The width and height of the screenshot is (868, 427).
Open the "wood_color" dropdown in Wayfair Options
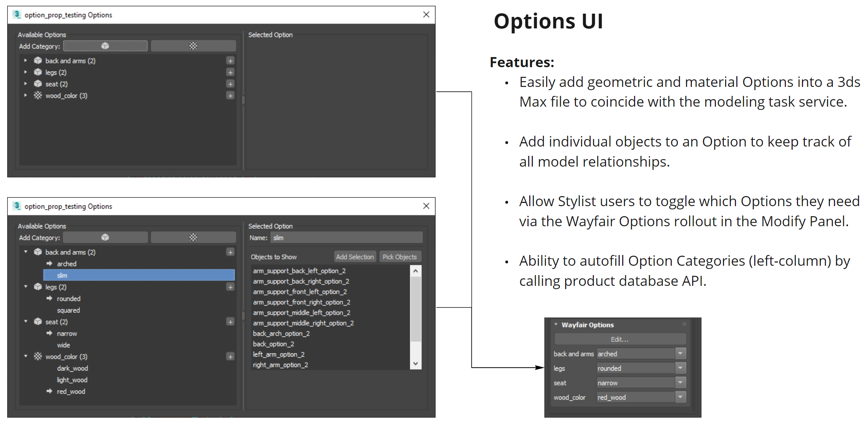(680, 397)
